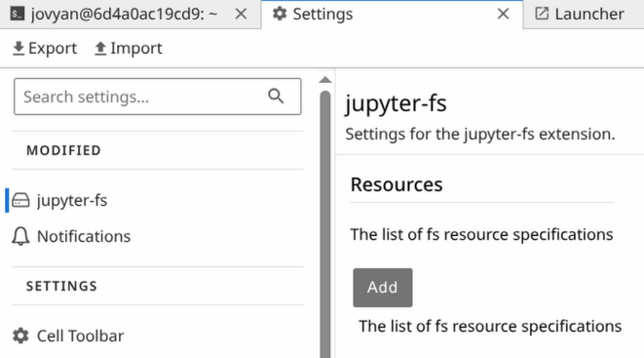Click the gear icon on Settings tab
This screenshot has width=644, height=358.
click(280, 14)
